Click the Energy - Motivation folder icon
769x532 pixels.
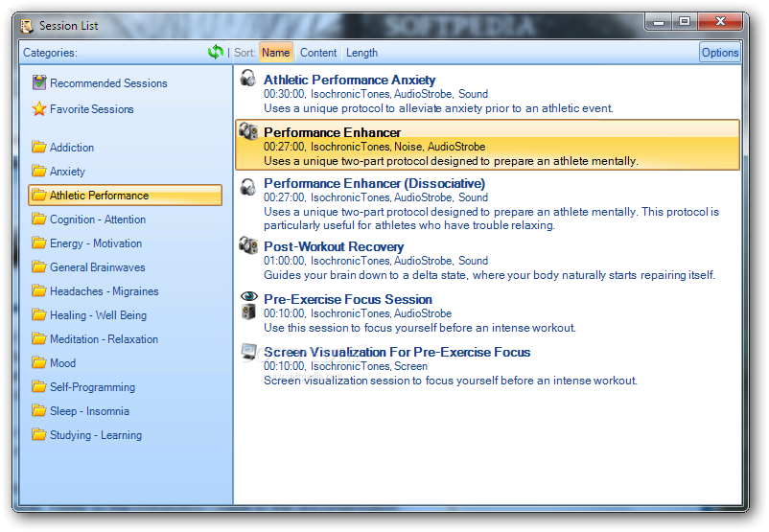(38, 243)
